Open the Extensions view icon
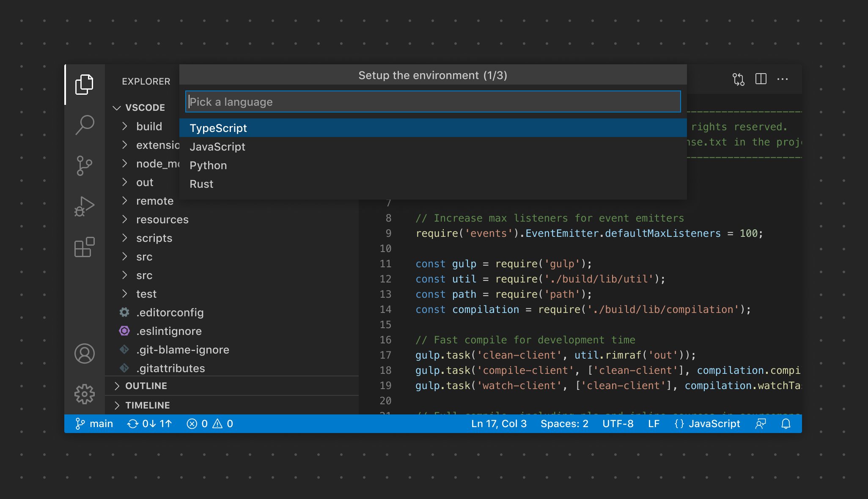The height and width of the screenshot is (499, 868). click(x=84, y=247)
